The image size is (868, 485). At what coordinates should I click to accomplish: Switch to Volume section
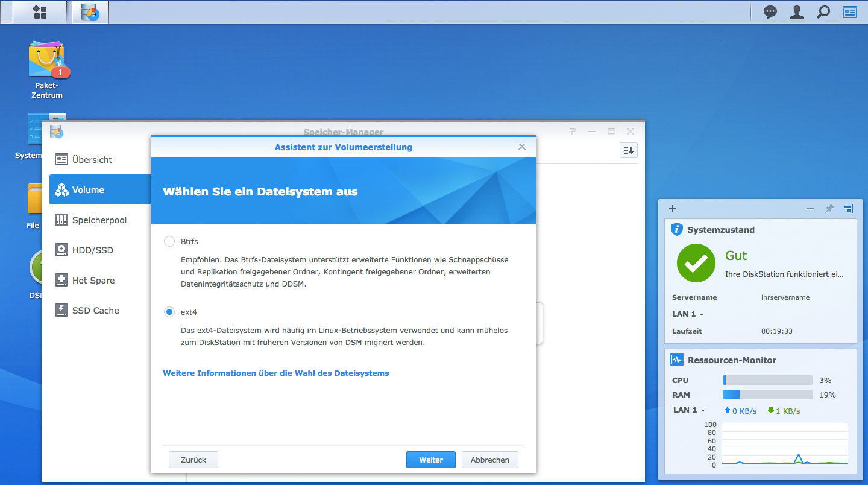click(x=100, y=190)
